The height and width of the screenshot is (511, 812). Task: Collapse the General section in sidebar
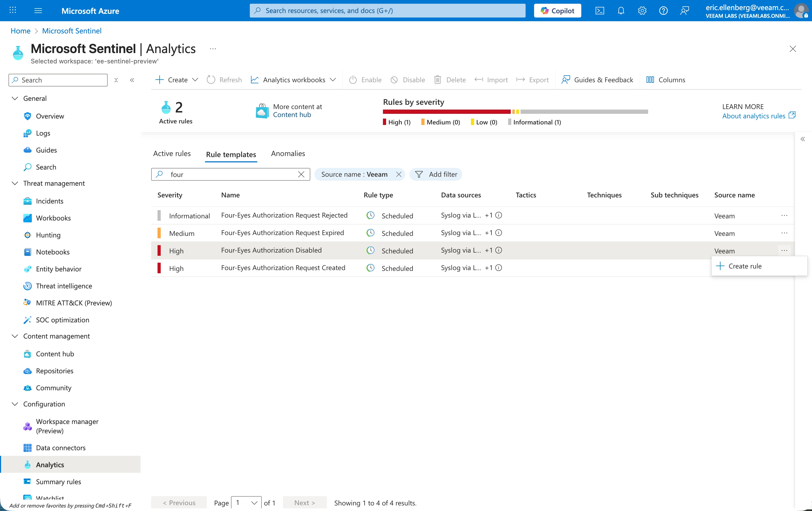click(x=15, y=98)
